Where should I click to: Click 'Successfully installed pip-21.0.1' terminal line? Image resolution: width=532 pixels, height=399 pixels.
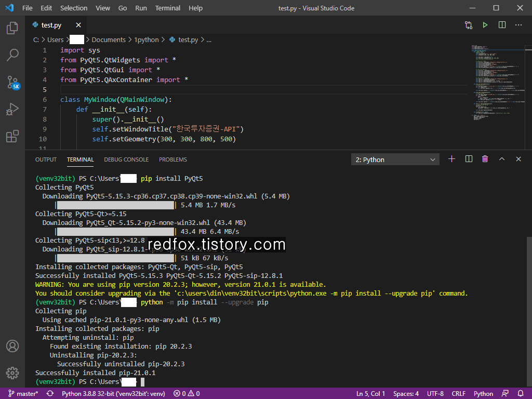96,373
